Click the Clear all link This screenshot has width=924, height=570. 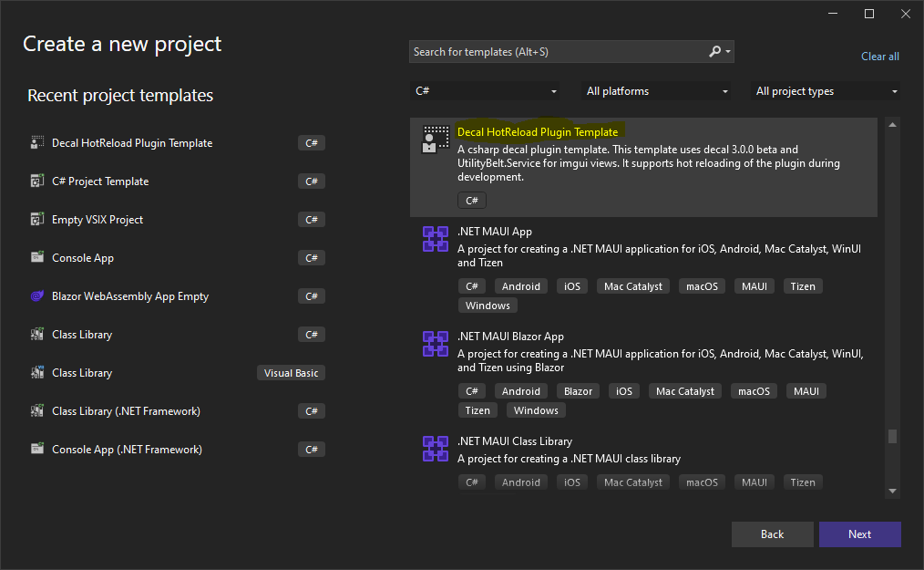(x=879, y=57)
